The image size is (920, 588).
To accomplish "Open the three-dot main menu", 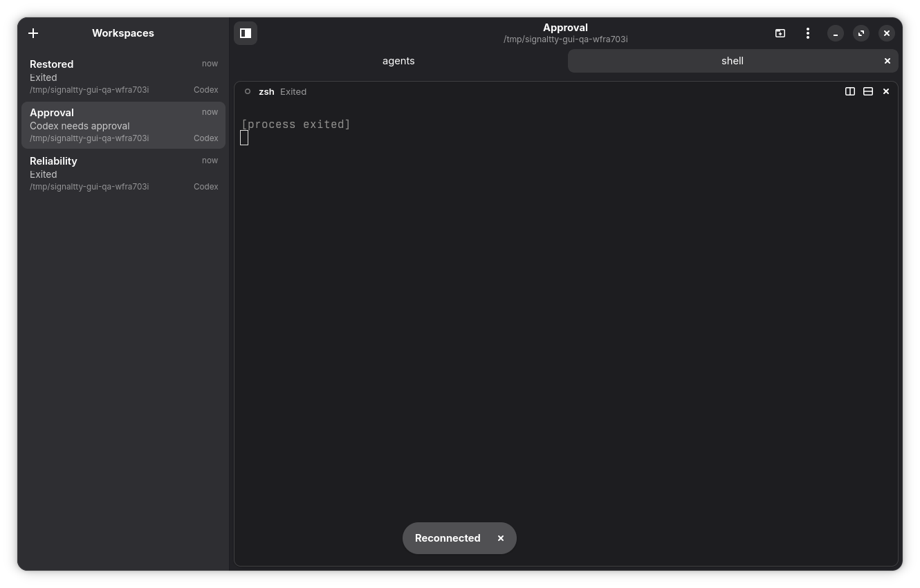I will click(x=807, y=33).
